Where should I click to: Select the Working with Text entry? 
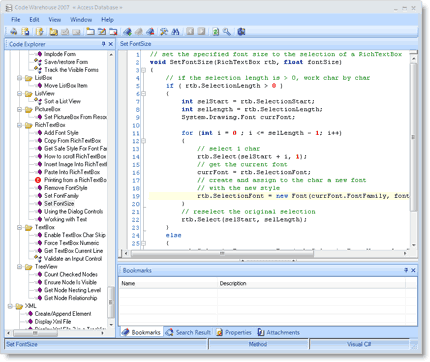pyautogui.click(x=65, y=219)
